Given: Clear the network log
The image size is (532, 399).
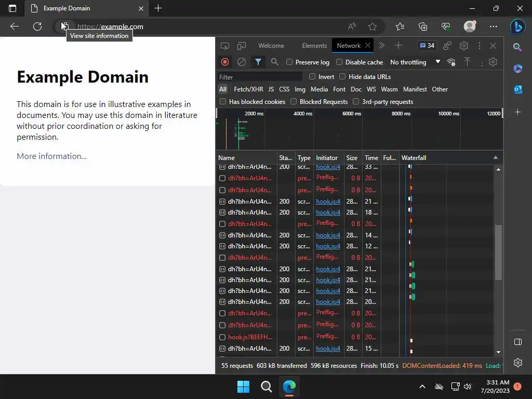Looking at the screenshot, I should pos(241,62).
